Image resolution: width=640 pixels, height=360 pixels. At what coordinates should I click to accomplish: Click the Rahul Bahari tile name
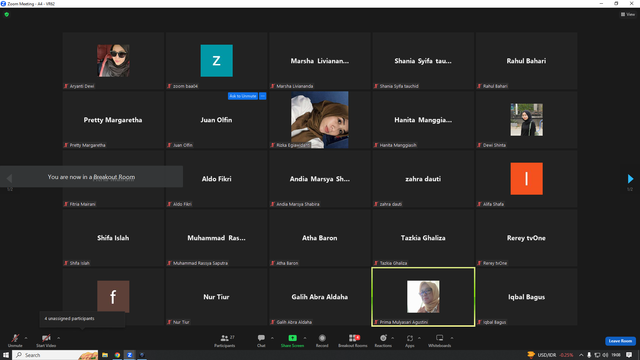(526, 61)
